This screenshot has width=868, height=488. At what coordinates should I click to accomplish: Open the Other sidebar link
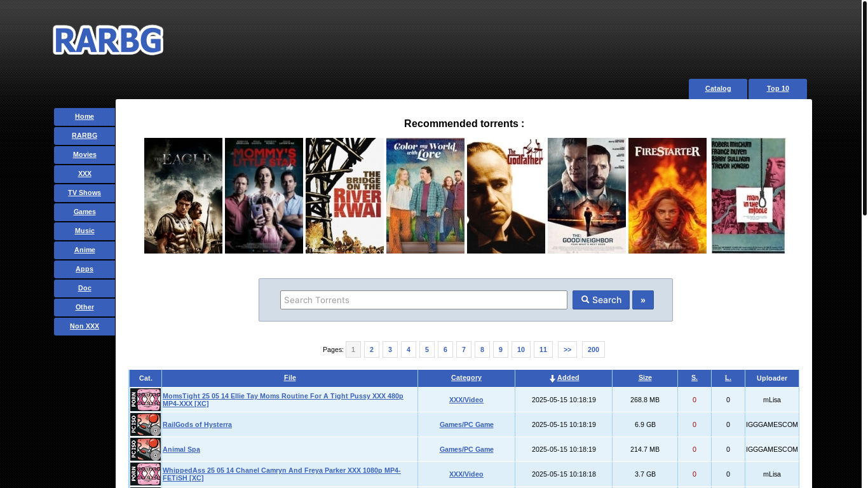[x=85, y=308]
